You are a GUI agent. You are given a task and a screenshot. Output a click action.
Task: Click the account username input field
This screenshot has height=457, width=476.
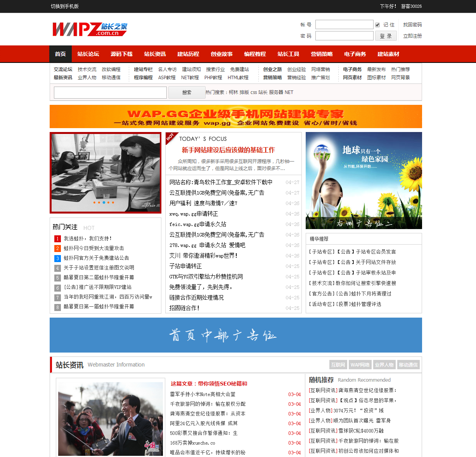click(x=344, y=25)
